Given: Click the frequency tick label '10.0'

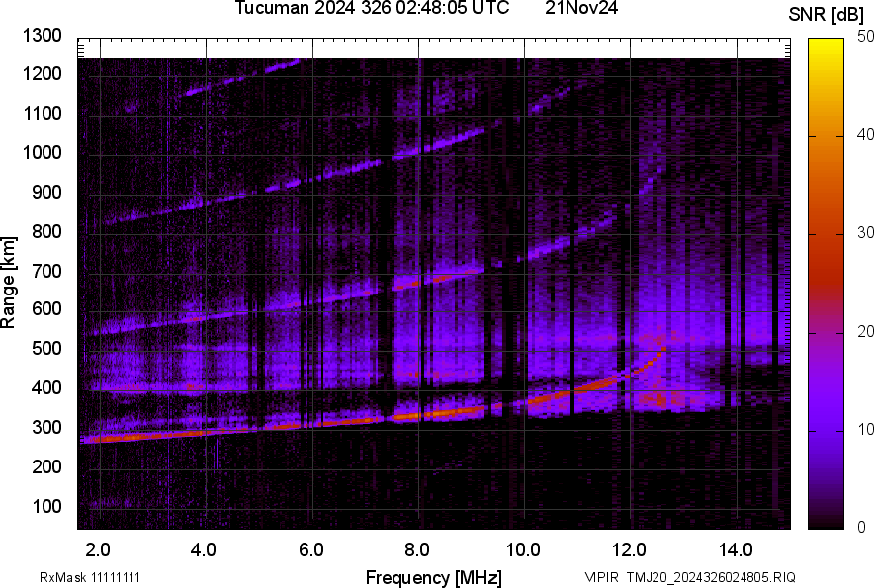Looking at the screenshot, I should click(x=523, y=550).
